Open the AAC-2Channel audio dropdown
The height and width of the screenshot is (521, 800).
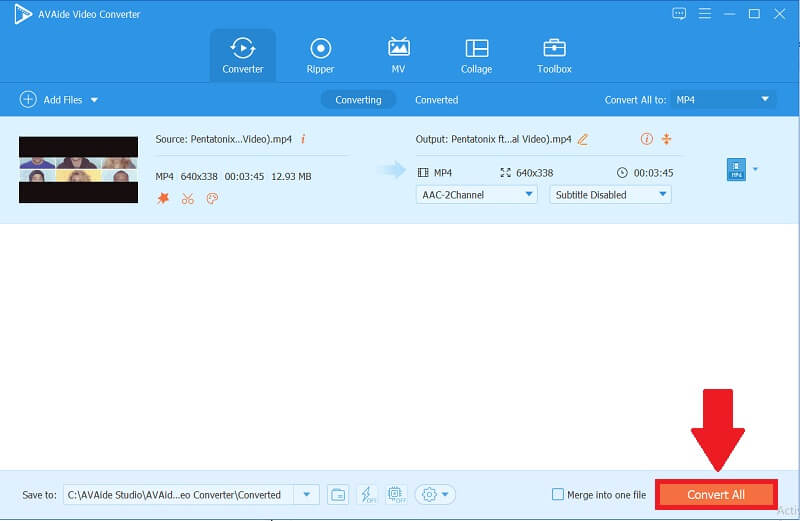(x=477, y=194)
